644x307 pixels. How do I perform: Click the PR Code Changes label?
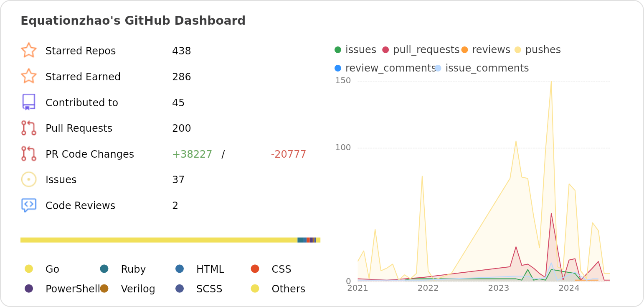tap(90, 154)
